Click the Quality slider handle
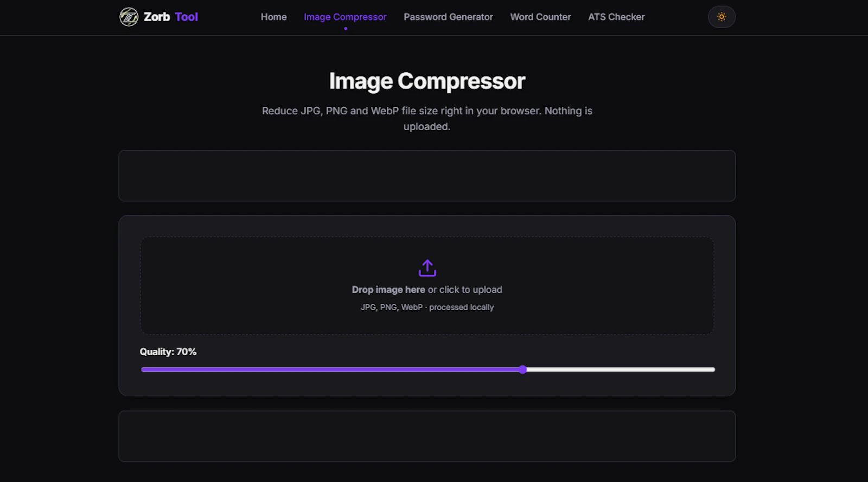Image resolution: width=868 pixels, height=482 pixels. coord(522,370)
